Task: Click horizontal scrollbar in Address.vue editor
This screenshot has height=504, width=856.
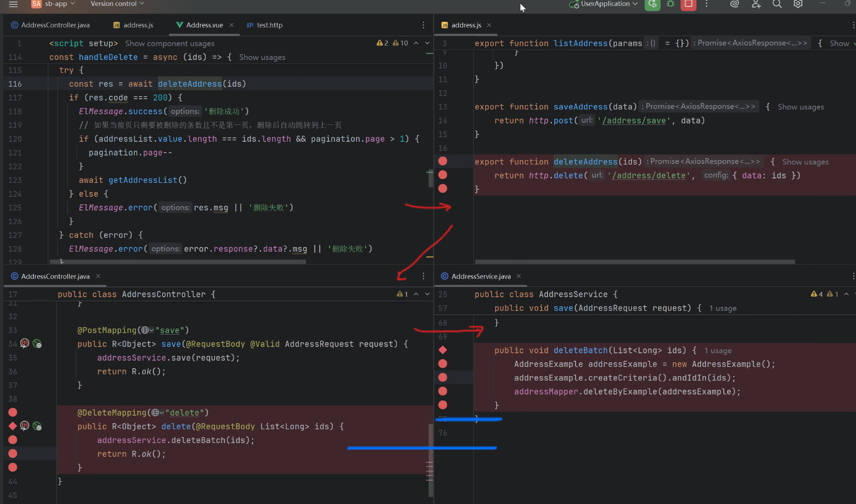Action: pyautogui.click(x=177, y=262)
